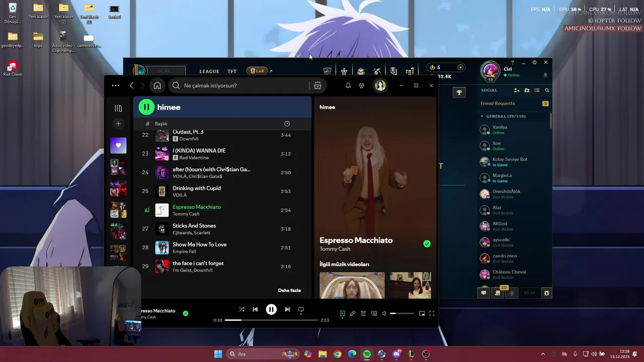Viewport: 644px width, 362px height.
Task: Select Show Me How To Love track
Action: [x=222, y=248]
